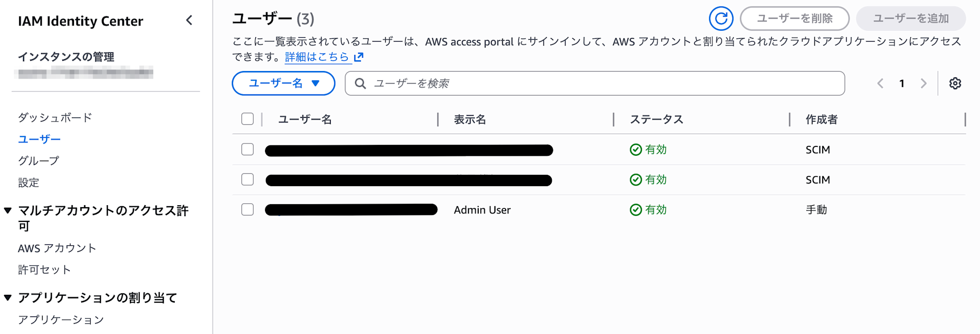Image resolution: width=980 pixels, height=334 pixels.
Task: Click SCIM in the first user row
Action: (818, 150)
